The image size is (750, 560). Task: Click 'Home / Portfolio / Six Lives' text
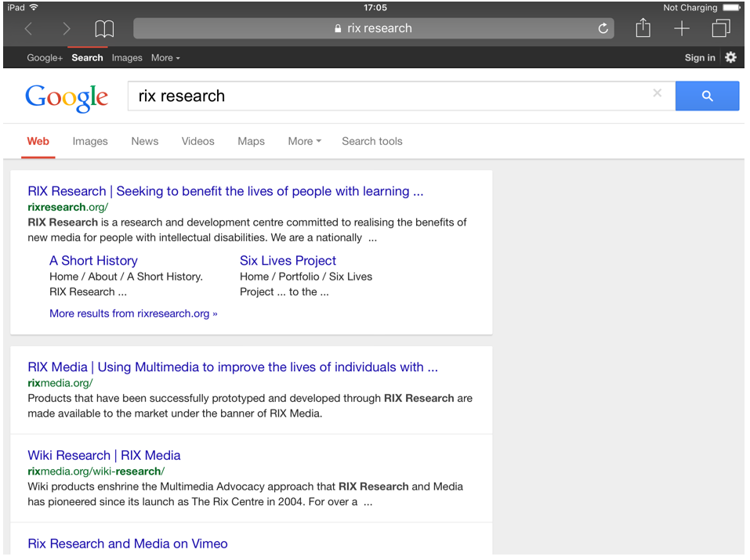click(306, 277)
